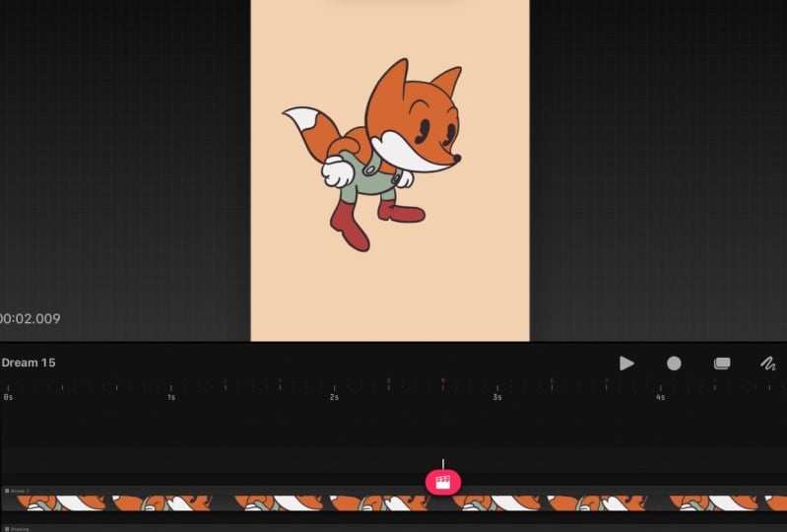Click the small icon beside Group track label
The height and width of the screenshot is (532, 787).
7,490
